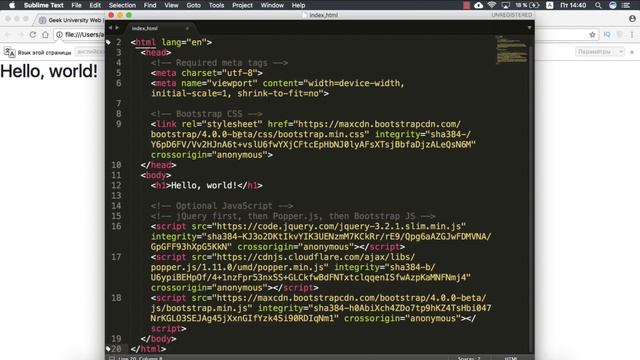
Task: Open the Spaces indentation setting in status bar
Action: point(469,358)
